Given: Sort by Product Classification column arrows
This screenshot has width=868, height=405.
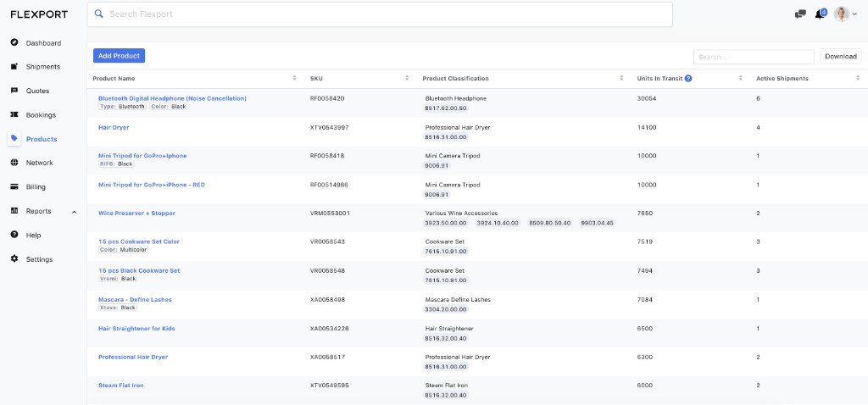Looking at the screenshot, I should [x=621, y=79].
